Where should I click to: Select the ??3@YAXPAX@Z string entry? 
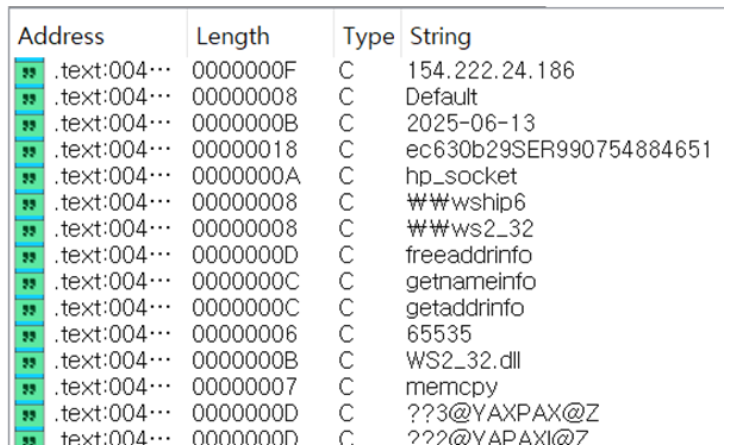[x=502, y=414]
